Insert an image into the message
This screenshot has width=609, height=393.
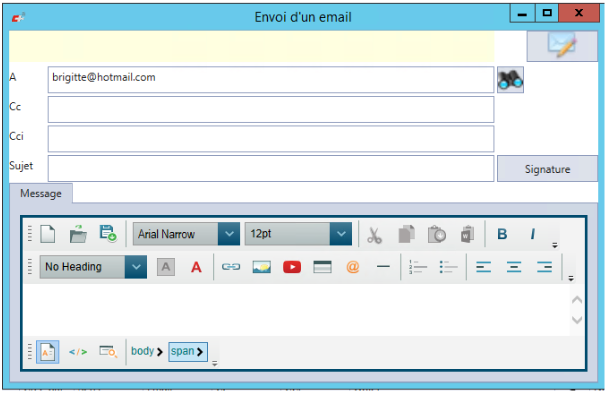pyautogui.click(x=261, y=267)
